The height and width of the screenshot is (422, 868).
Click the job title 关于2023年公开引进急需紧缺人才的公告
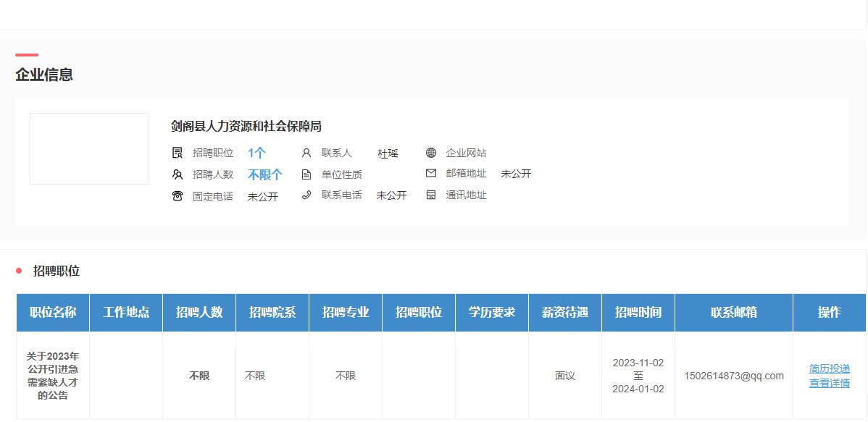click(x=53, y=376)
